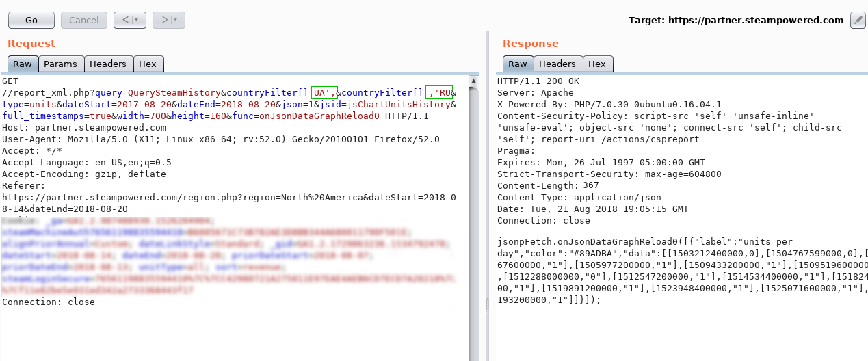The height and width of the screenshot is (361, 868).
Task: Click the dateStart value 2017-08-20
Action: [x=140, y=105]
